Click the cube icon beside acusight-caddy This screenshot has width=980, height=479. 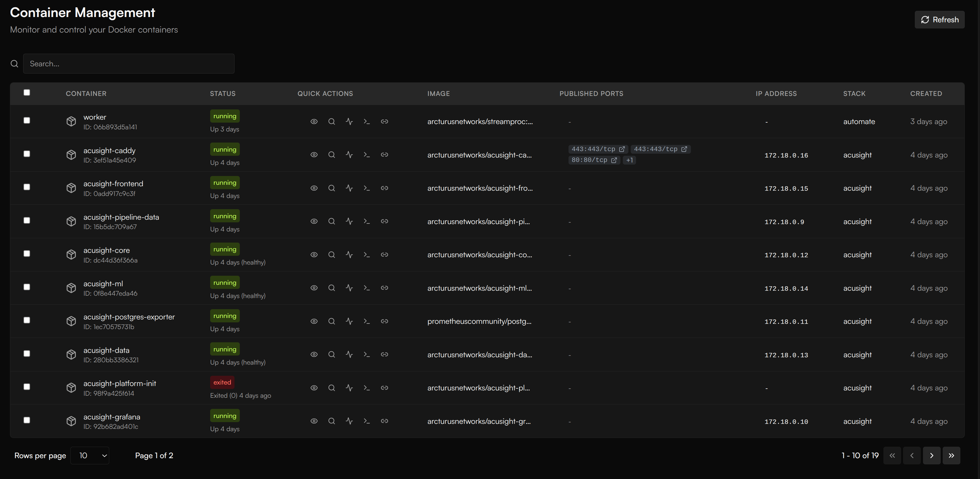click(x=71, y=155)
